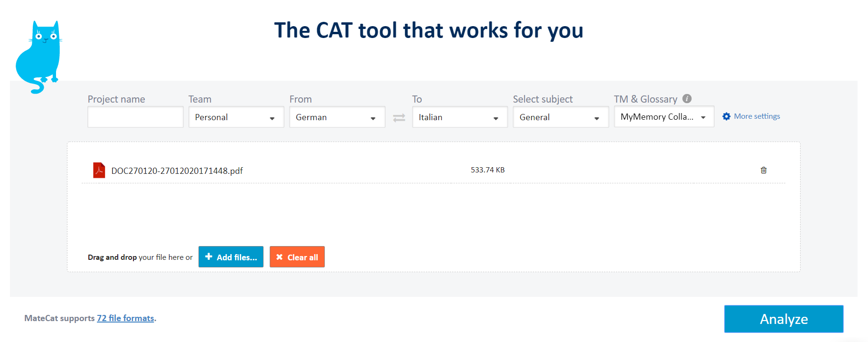Click the gear icon beside More settings
The image size is (868, 342).
coord(726,116)
